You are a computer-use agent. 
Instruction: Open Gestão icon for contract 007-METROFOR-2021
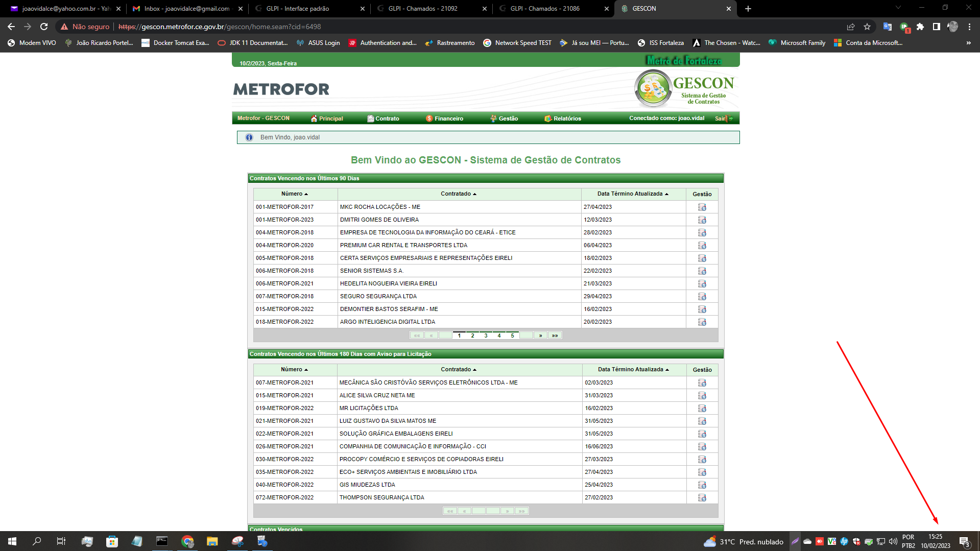(702, 382)
